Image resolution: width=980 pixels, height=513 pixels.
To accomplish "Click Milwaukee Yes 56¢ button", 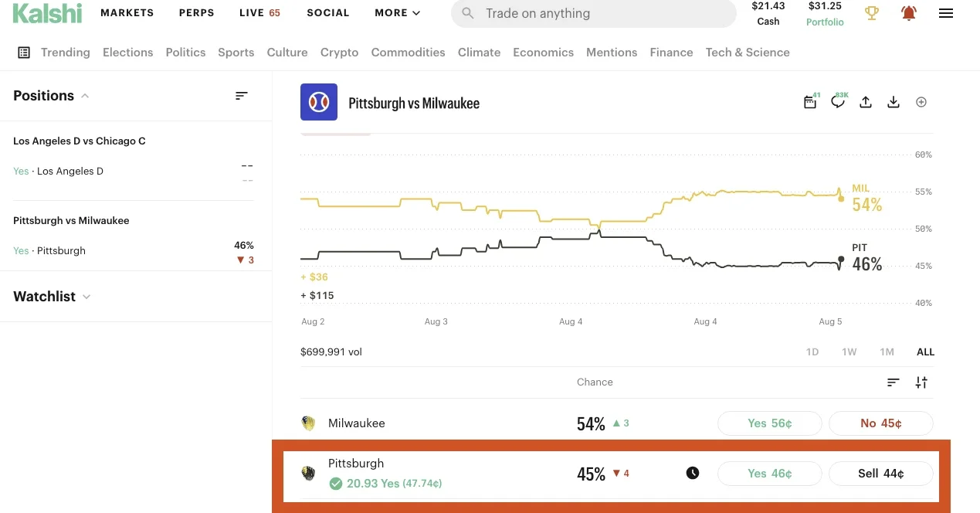I will 770,423.
